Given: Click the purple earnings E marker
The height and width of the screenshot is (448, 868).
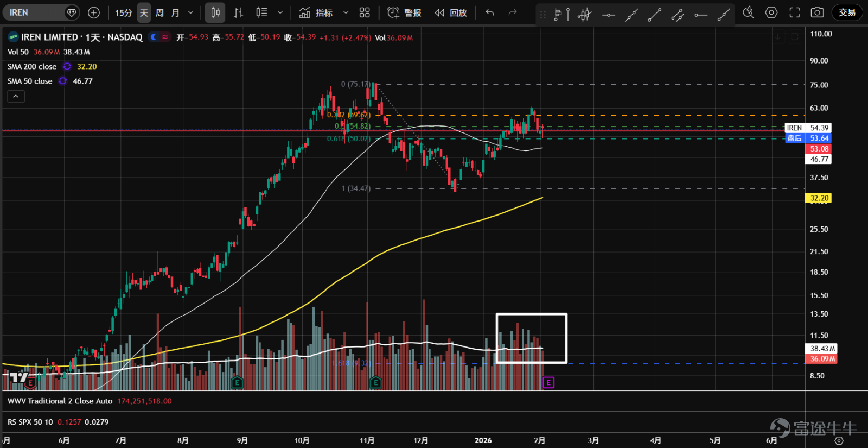Looking at the screenshot, I should tap(548, 383).
